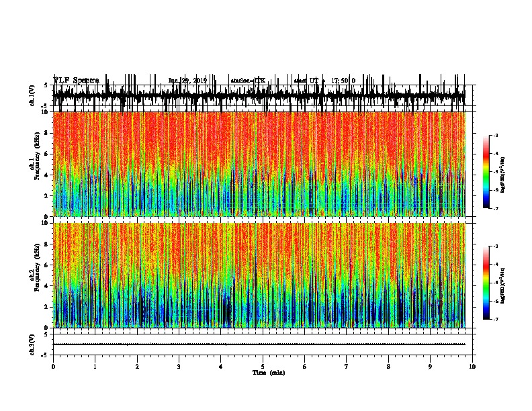Click the ch.2 color bar '-3' label
This screenshot has height=411, width=532.
point(495,246)
